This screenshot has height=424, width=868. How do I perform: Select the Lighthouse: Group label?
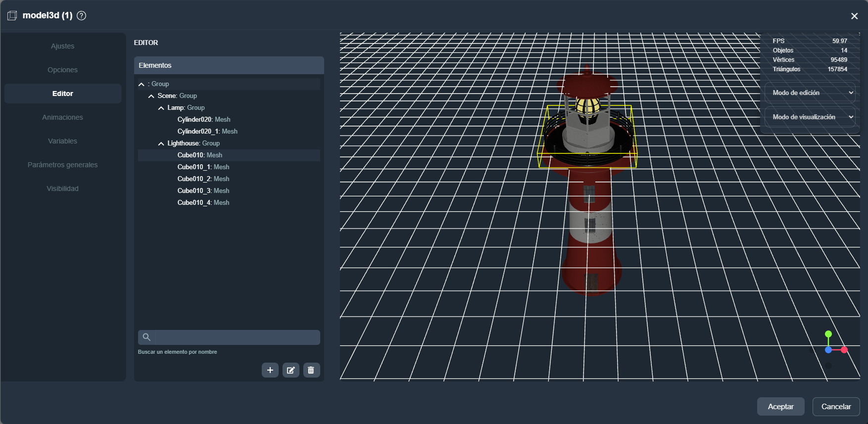point(193,143)
